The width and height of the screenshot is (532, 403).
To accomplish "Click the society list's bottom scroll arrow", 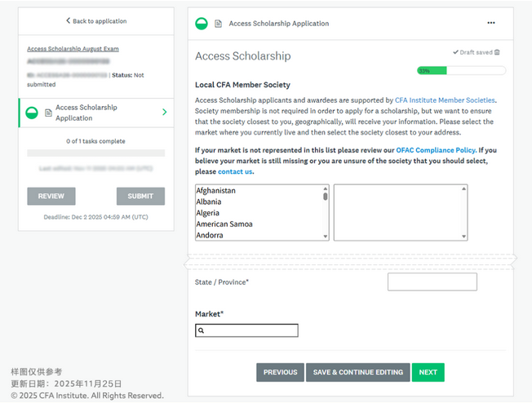I will tap(464, 237).
